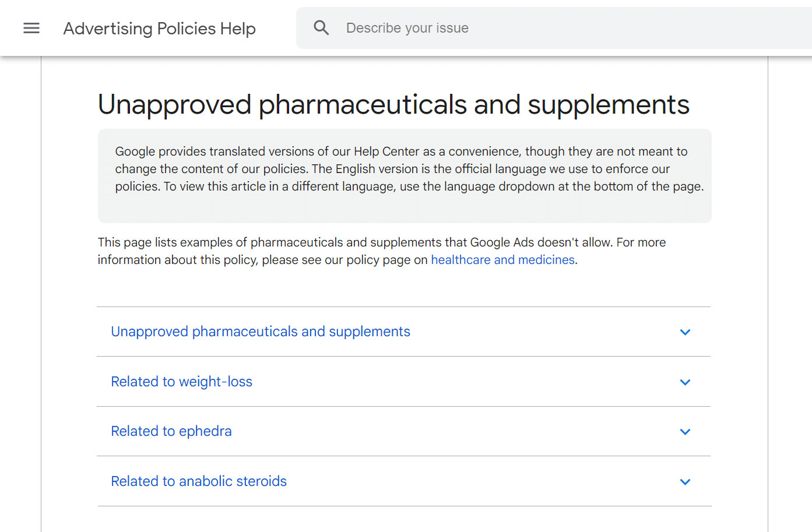Image resolution: width=812 pixels, height=532 pixels.
Task: Click chevron beside first 'Unapproved pharmaceuticals' accordion row
Action: click(x=685, y=332)
